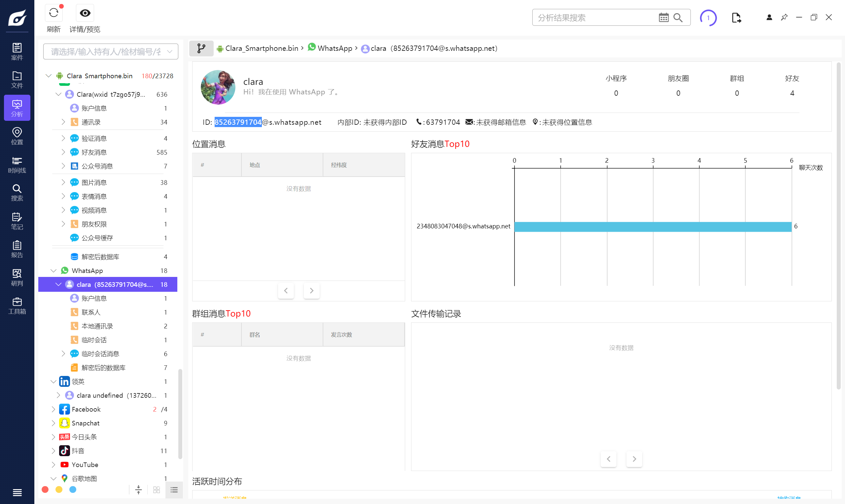The width and height of the screenshot is (845, 504).
Task: Switch to the grid view at the bottom of the tree
Action: click(156, 490)
